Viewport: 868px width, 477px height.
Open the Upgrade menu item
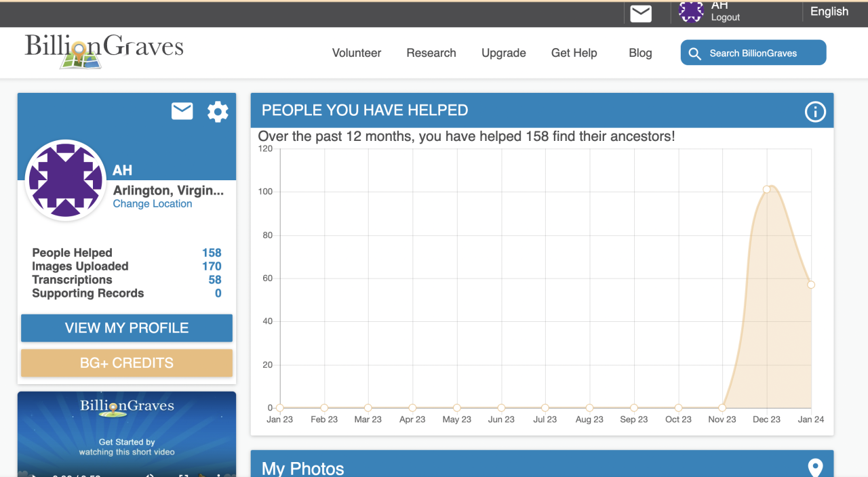coord(504,53)
